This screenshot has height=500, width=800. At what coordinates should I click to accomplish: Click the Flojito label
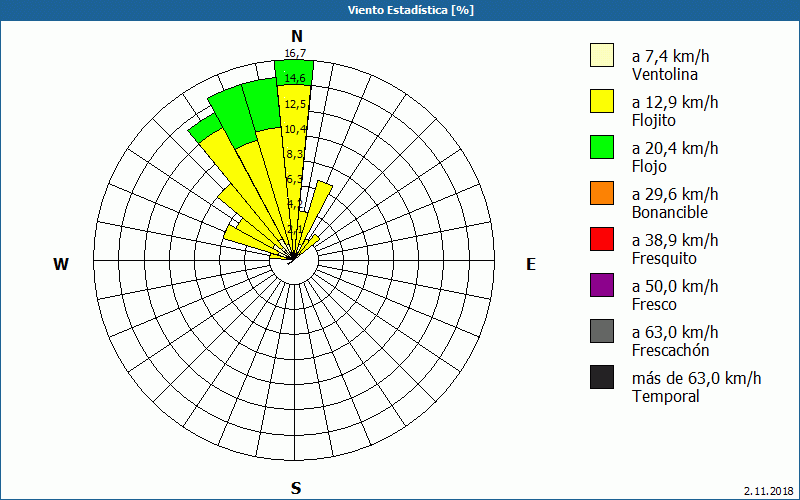[654, 120]
